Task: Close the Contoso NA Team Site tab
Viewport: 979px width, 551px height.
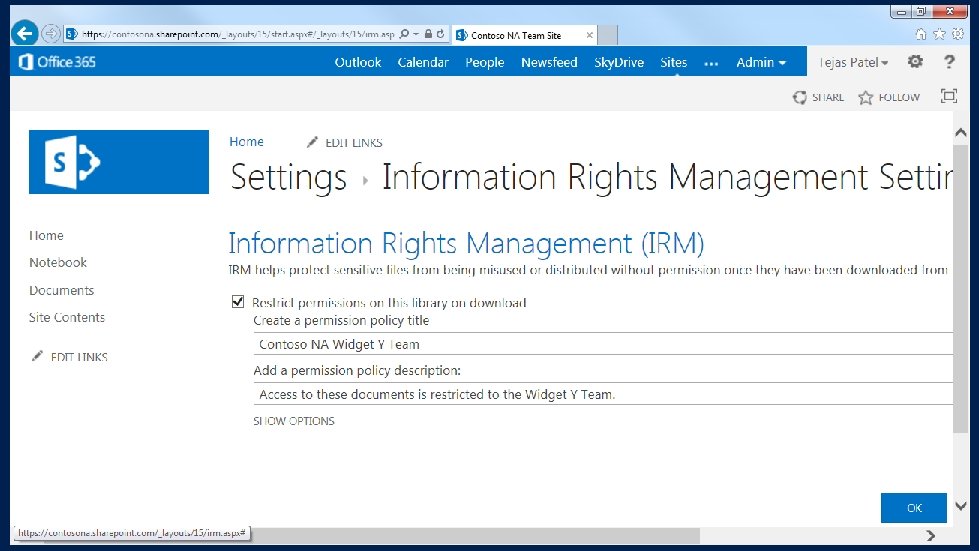Action: coord(589,36)
